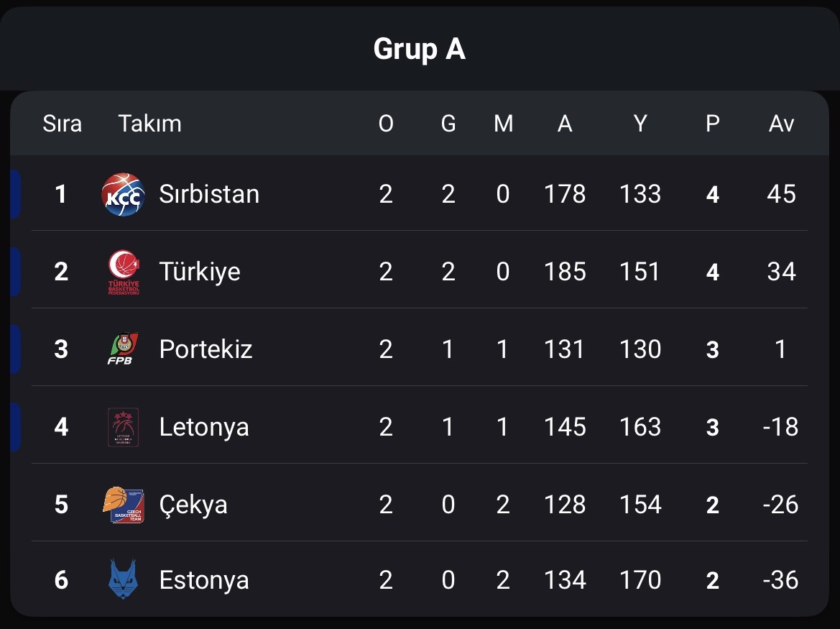
Task: Click the blue qualification marker beside rank 1
Action: tap(15, 194)
